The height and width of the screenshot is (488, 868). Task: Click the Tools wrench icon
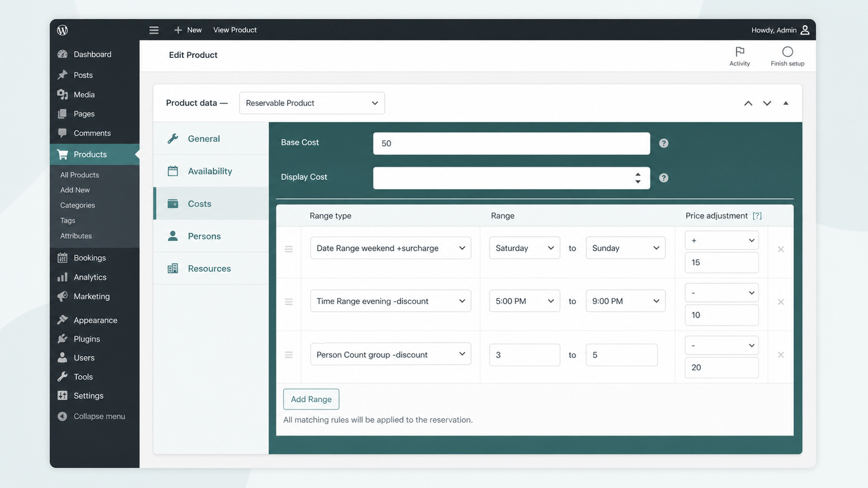(62, 376)
